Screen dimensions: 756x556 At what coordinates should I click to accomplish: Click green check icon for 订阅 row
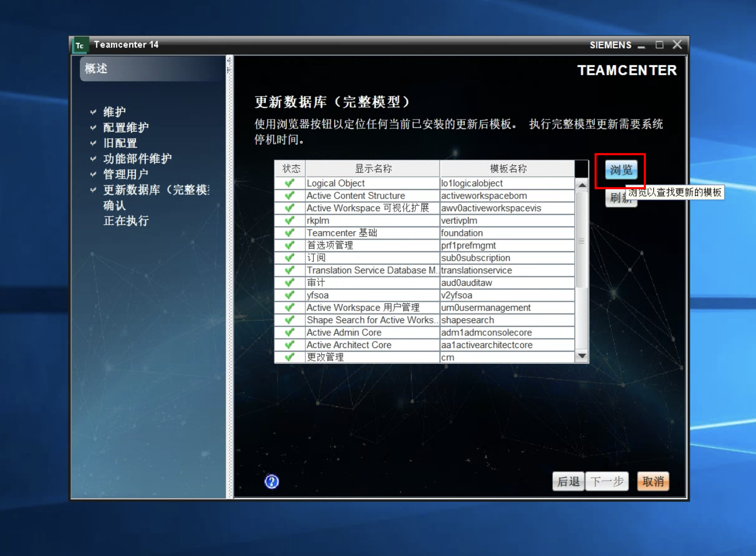pos(290,258)
